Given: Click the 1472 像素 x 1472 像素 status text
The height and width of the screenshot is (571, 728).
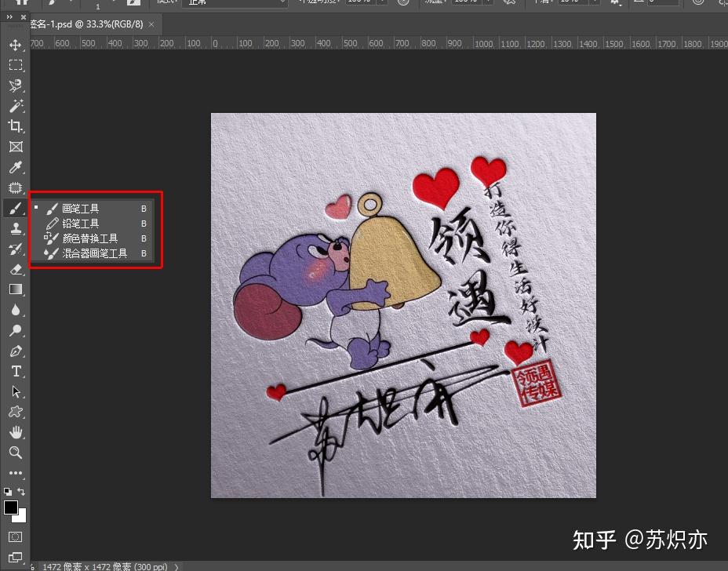Looking at the screenshot, I should 105,567.
